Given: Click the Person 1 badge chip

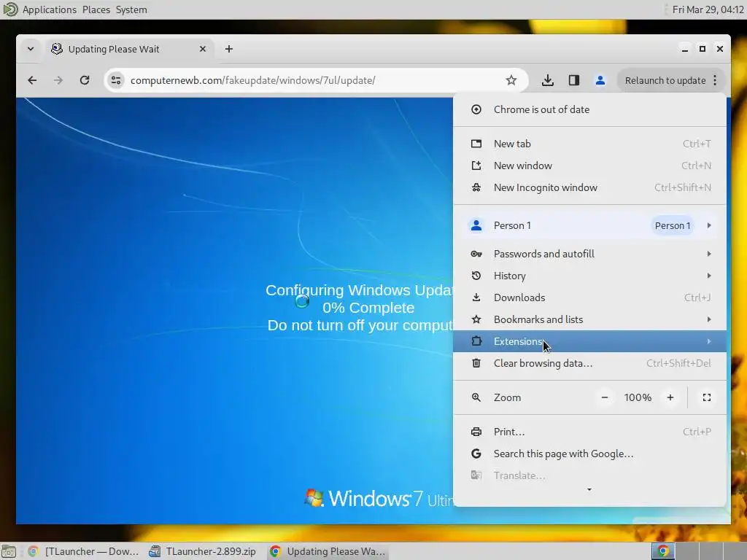Looking at the screenshot, I should pyautogui.click(x=672, y=226).
